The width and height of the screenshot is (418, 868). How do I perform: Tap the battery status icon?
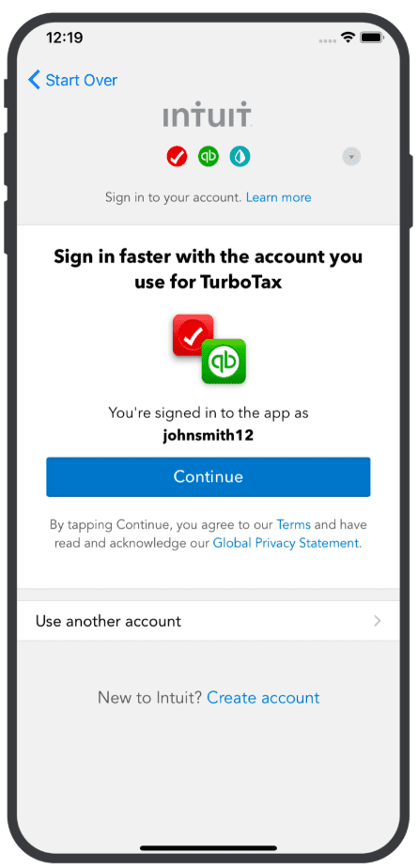(369, 38)
